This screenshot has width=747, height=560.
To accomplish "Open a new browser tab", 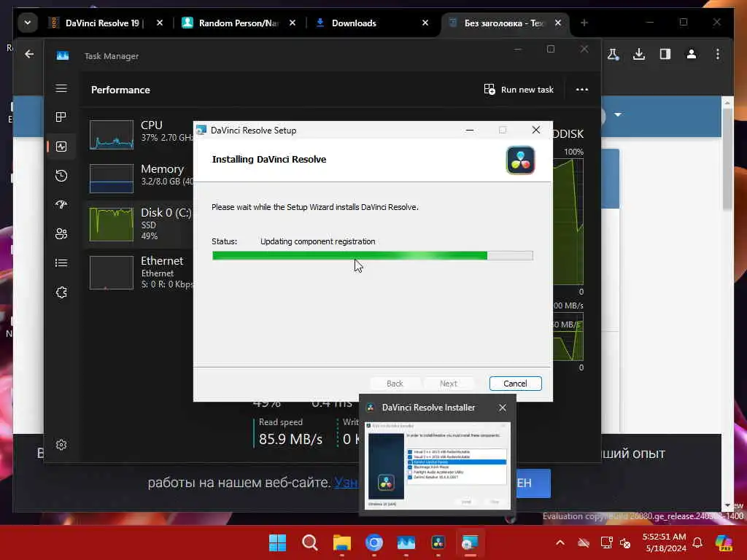I will coord(584,23).
